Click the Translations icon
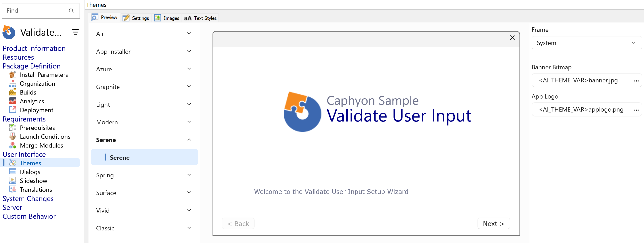644x243 pixels. coord(13,189)
